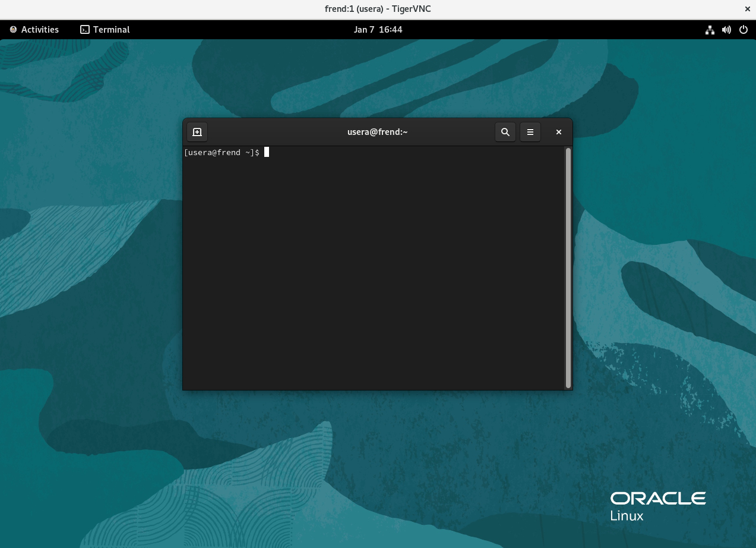Close the usera@frend terminal window
The height and width of the screenshot is (548, 756).
558,132
